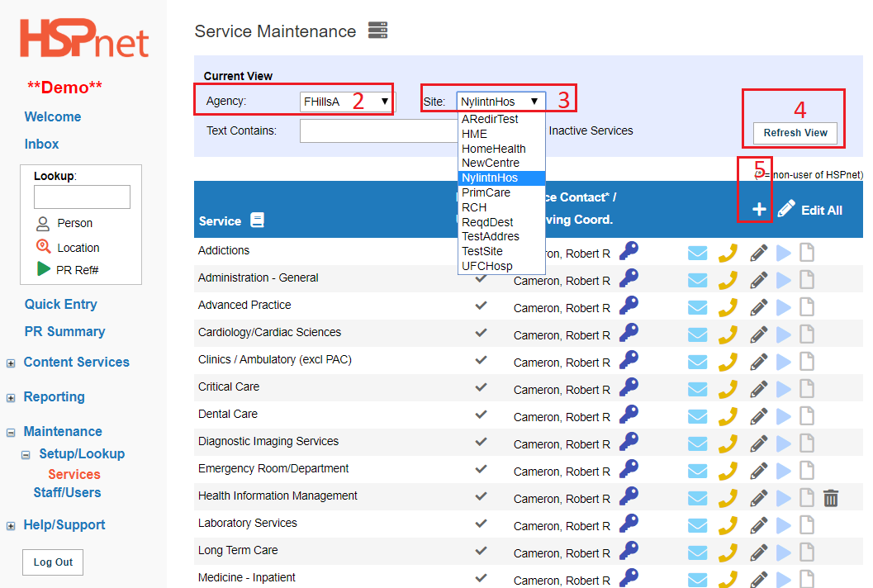Click the Edit All pencil icon
Viewport: 873px width, 588px height.
point(786,208)
